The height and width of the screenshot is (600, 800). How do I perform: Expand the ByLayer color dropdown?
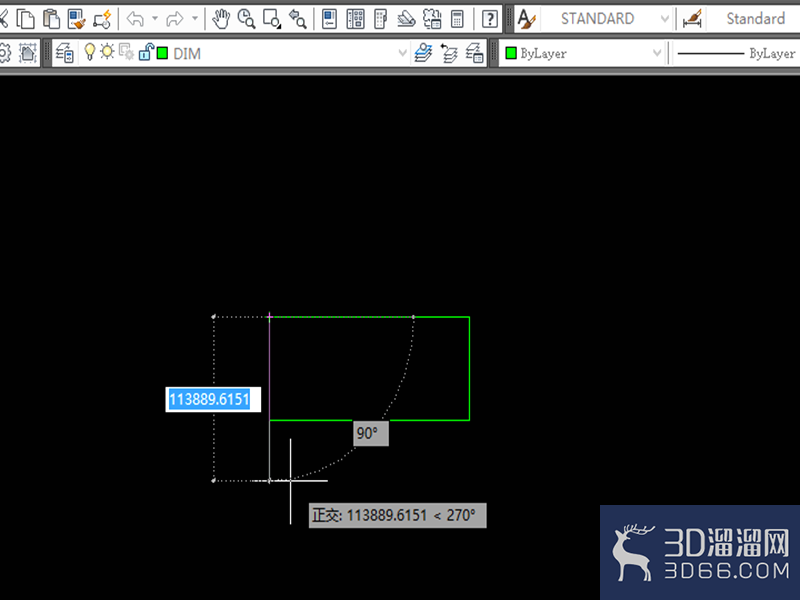pyautogui.click(x=657, y=53)
